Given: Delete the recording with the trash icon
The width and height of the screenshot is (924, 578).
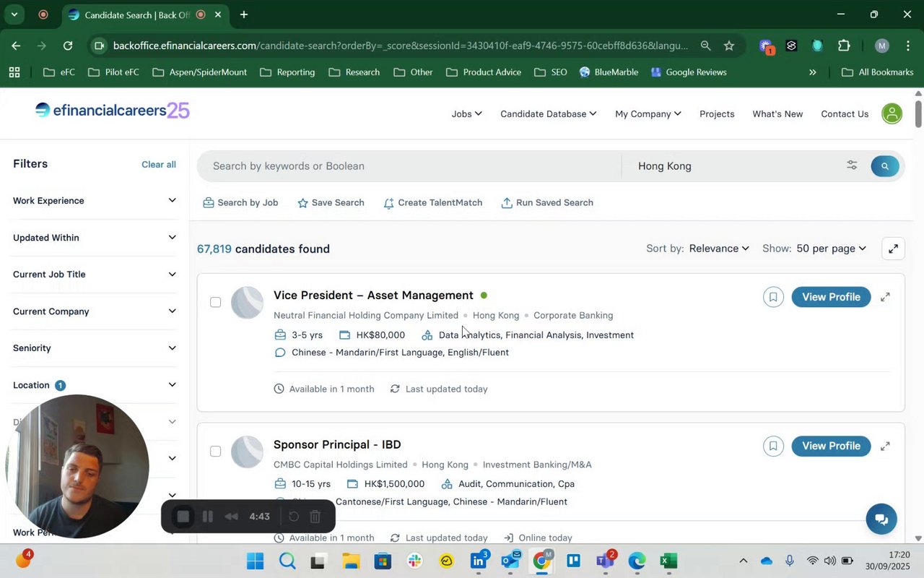Looking at the screenshot, I should click(315, 517).
